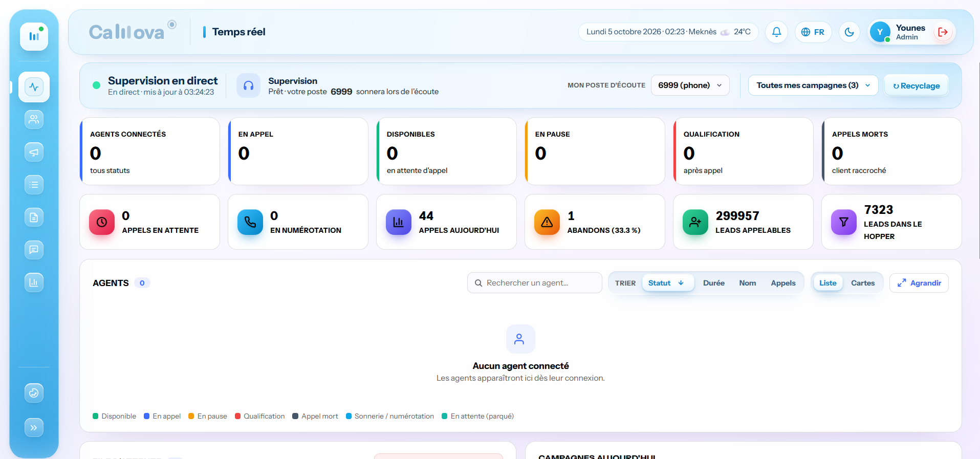Open the bar chart reports sidebar icon

(x=34, y=282)
